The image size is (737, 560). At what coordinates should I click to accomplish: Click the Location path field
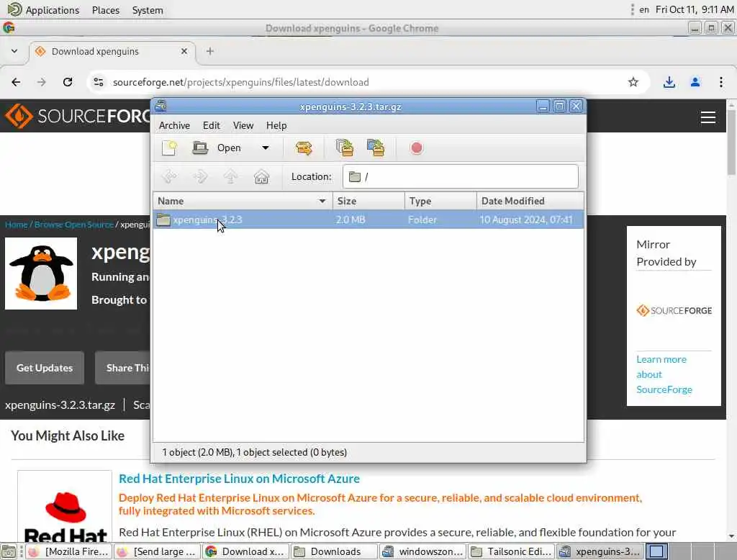pos(460,177)
